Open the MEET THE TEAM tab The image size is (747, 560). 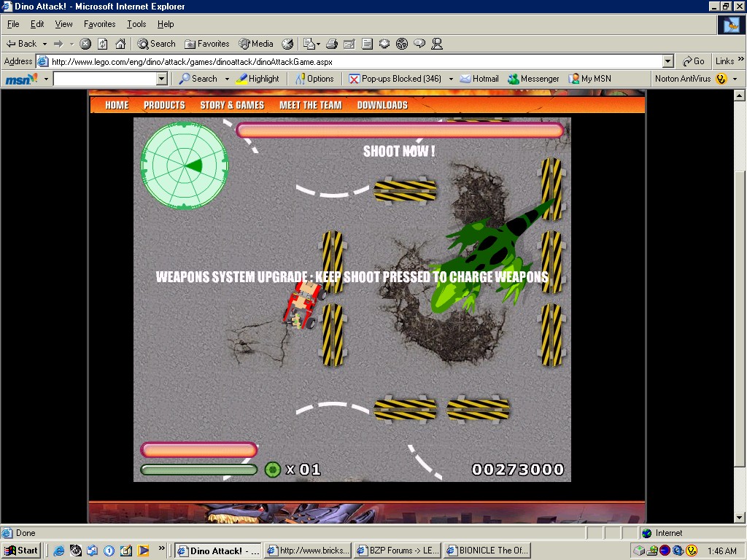311,105
